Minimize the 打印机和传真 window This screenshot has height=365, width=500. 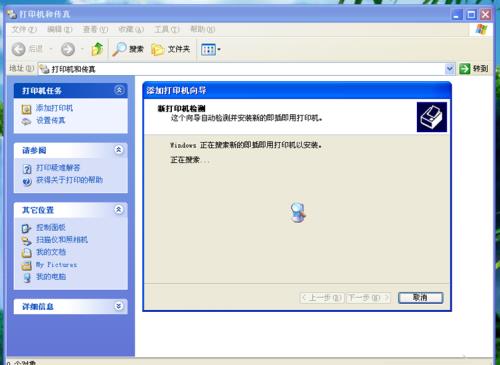point(457,14)
